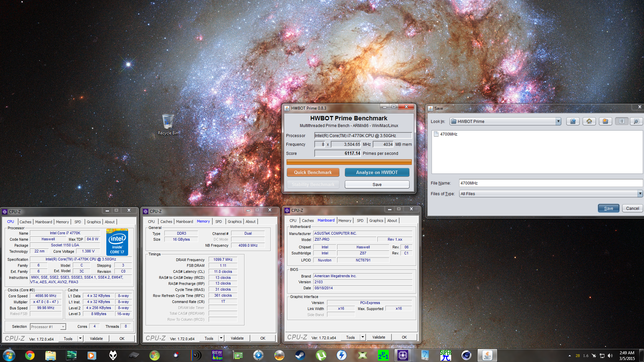Click the network icon in system tray
The image size is (644, 362).
pos(602,356)
